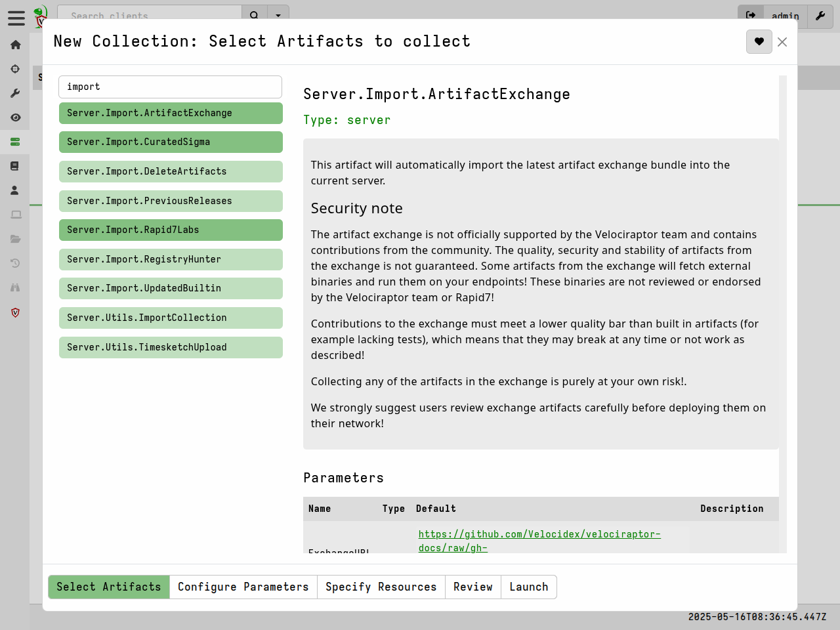Open Notebooks using the book icon
This screenshot has width=840, height=630.
(x=14, y=165)
